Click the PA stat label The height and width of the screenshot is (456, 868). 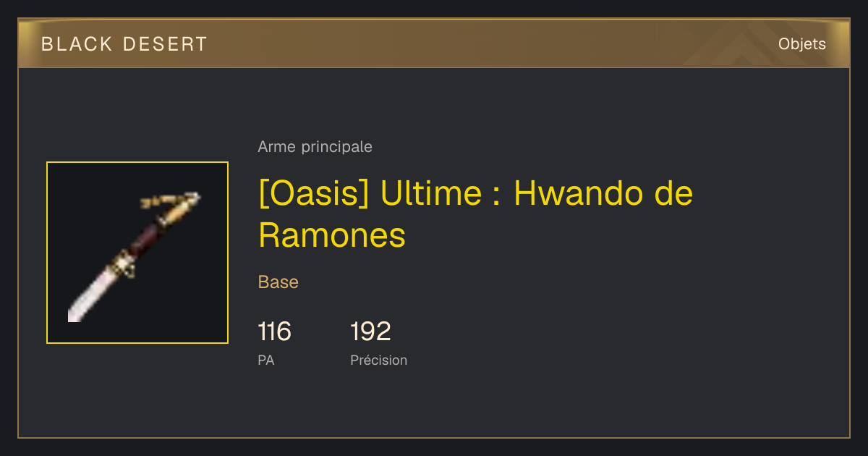click(x=266, y=360)
